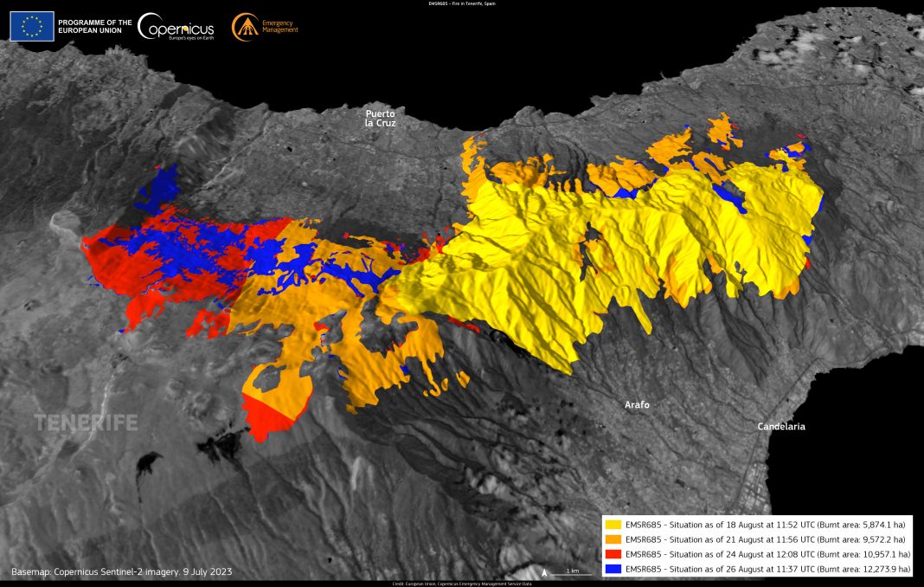
Task: Select the Candelaria town label
Action: tap(781, 427)
